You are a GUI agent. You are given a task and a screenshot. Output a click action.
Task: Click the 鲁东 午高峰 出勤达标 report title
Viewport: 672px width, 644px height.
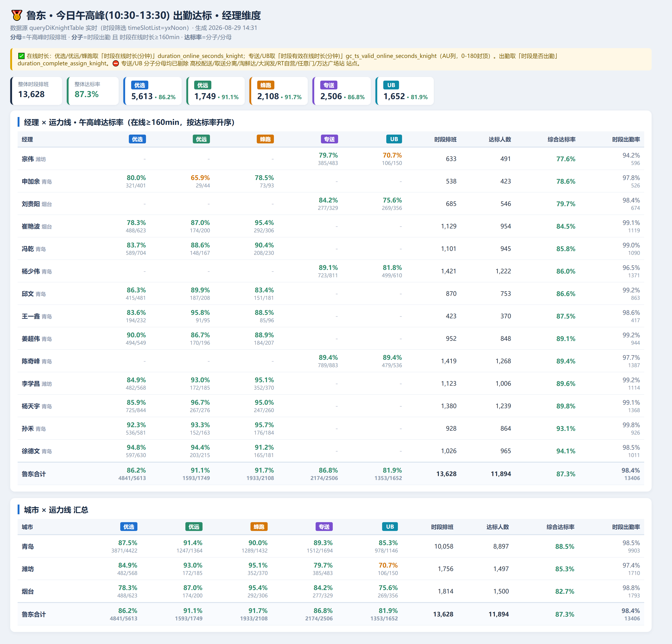[x=144, y=16]
